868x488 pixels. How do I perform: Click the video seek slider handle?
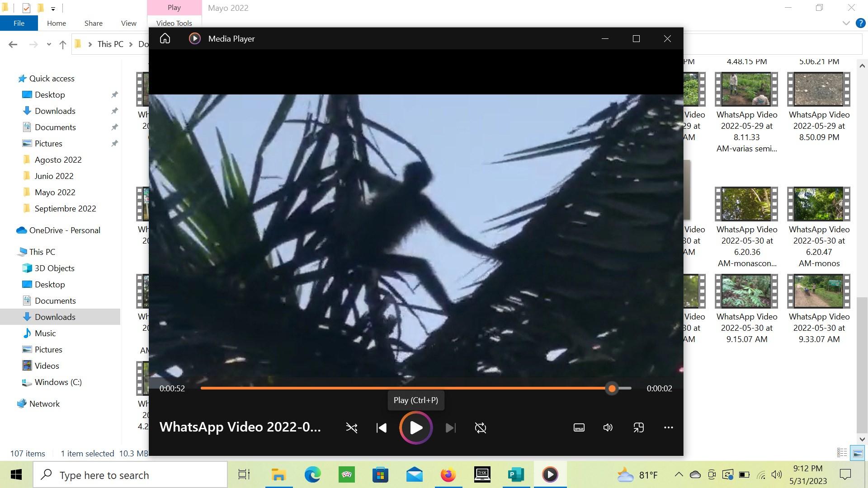pyautogui.click(x=612, y=388)
